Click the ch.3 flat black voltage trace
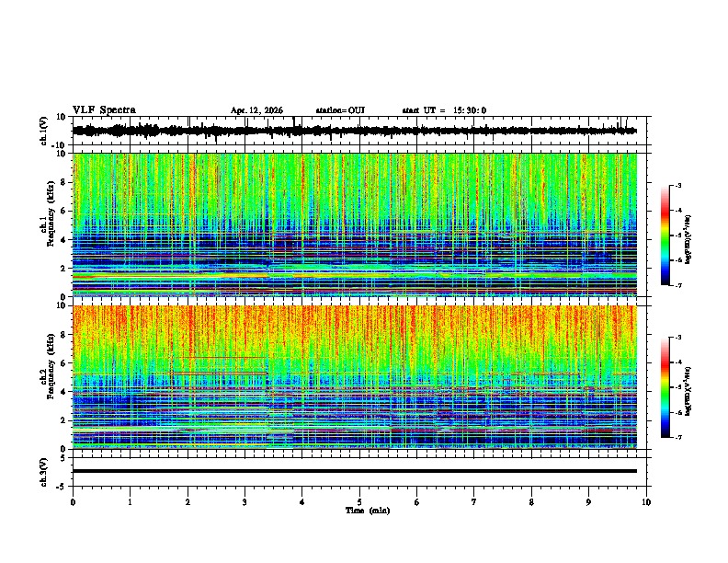This screenshot has height=563, width=728. coord(355,471)
